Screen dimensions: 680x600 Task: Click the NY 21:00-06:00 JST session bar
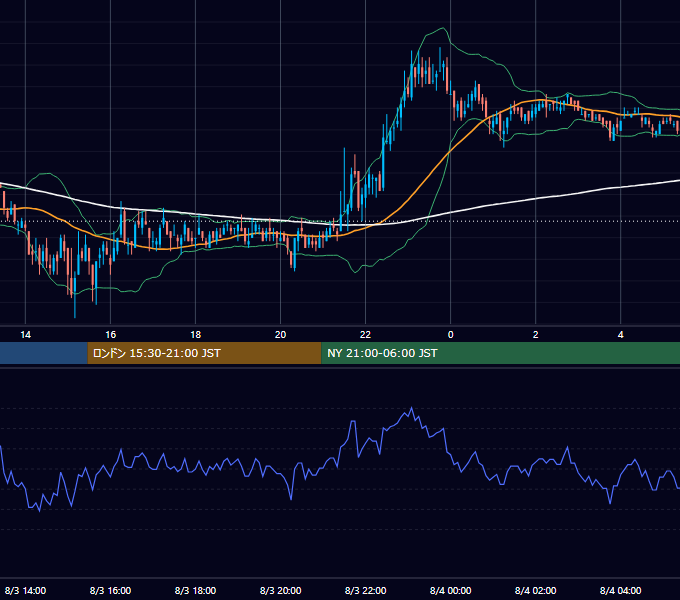pyautogui.click(x=500, y=353)
